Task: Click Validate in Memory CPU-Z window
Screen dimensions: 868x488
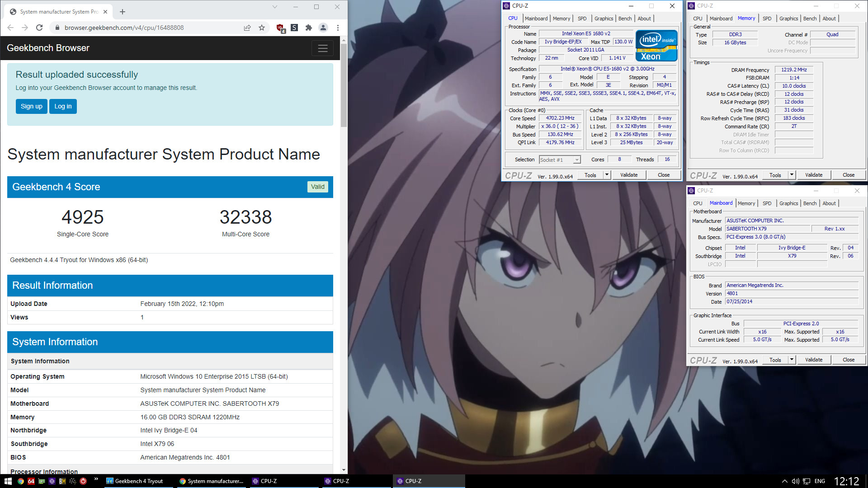Action: click(x=814, y=175)
